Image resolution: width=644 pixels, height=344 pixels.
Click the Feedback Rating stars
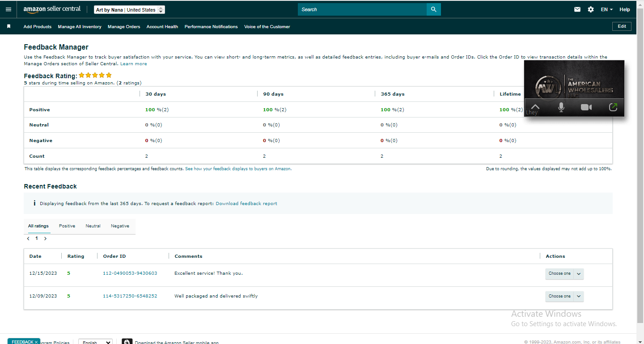point(95,75)
